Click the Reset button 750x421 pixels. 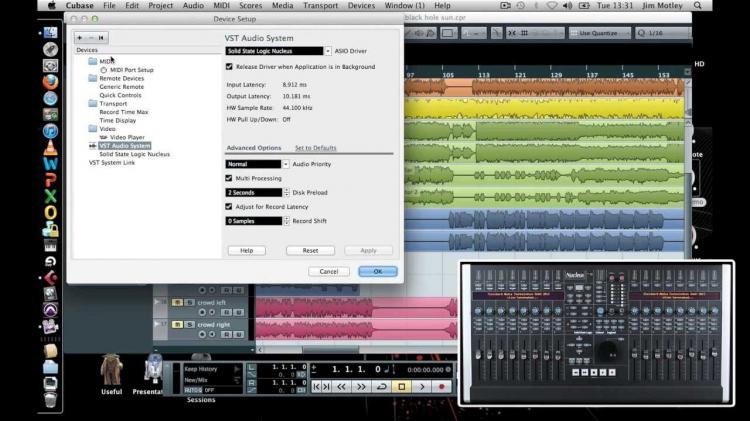tap(310, 251)
